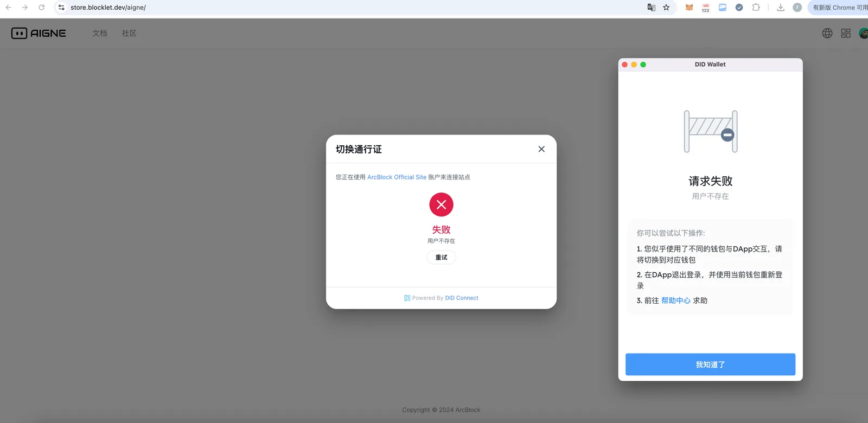
Task: Click the DID Connect logo icon in dialog footer
Action: click(x=407, y=298)
